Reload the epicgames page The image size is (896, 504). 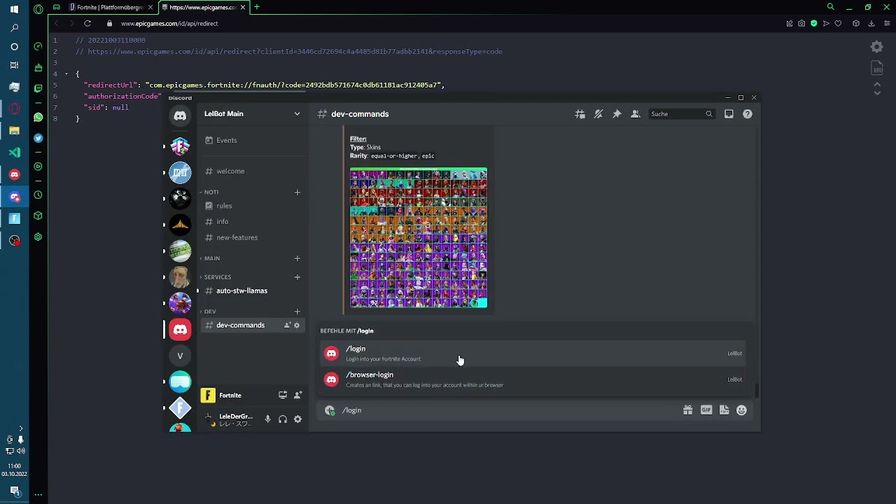click(87, 23)
